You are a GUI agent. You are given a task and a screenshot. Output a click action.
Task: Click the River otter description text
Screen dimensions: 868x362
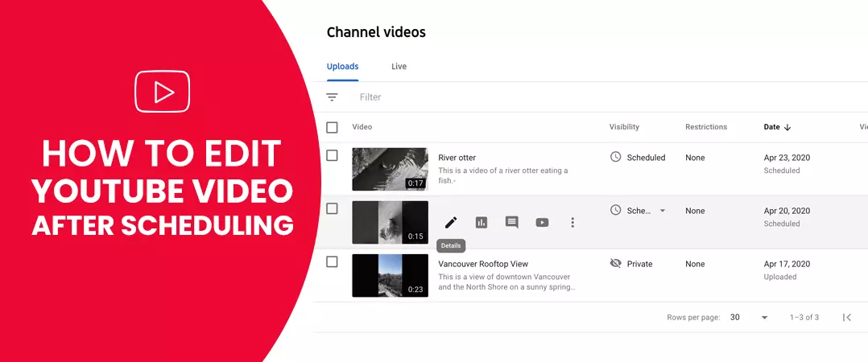502,175
